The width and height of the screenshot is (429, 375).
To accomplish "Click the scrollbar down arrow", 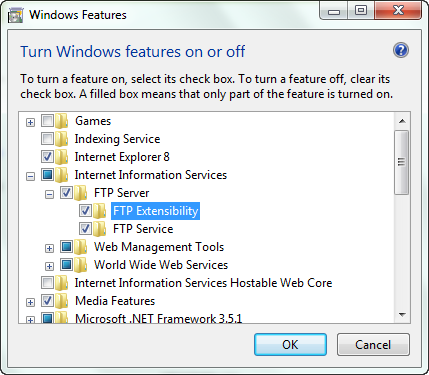I will [x=402, y=315].
